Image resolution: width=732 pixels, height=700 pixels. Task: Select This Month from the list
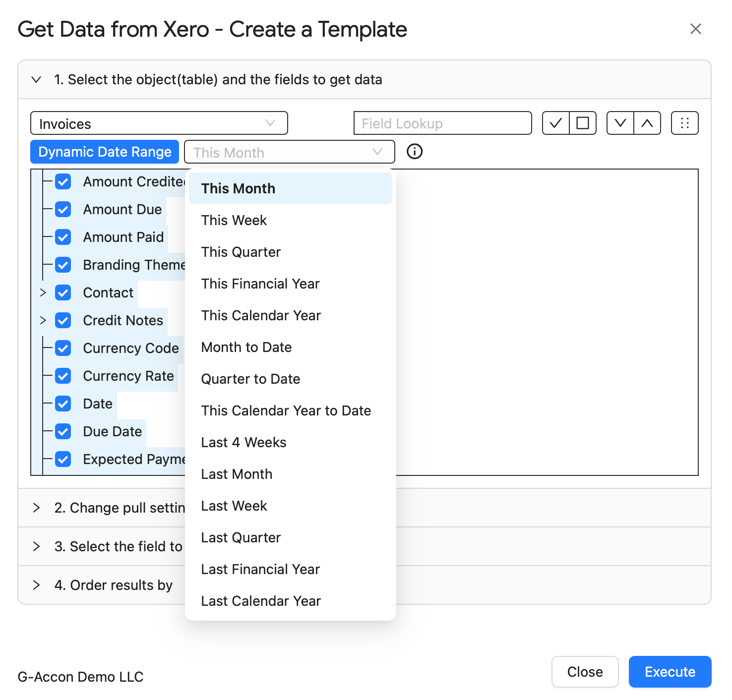click(291, 188)
